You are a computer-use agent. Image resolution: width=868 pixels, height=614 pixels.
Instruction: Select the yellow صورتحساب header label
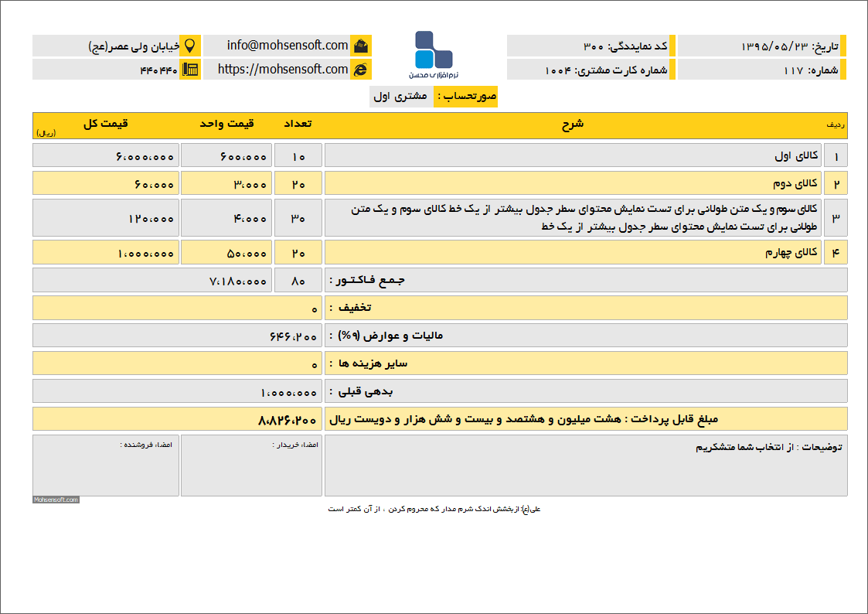tap(466, 97)
